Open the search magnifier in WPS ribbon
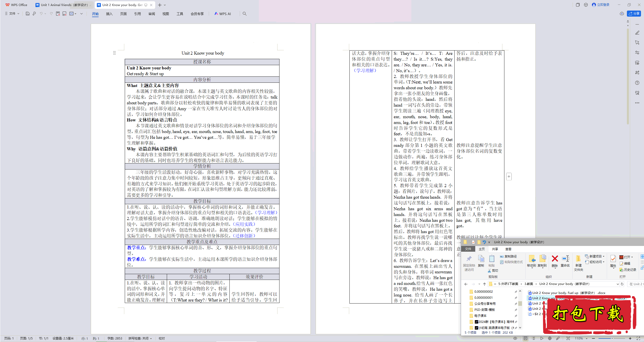The height and width of the screenshot is (342, 644). pyautogui.click(x=245, y=14)
